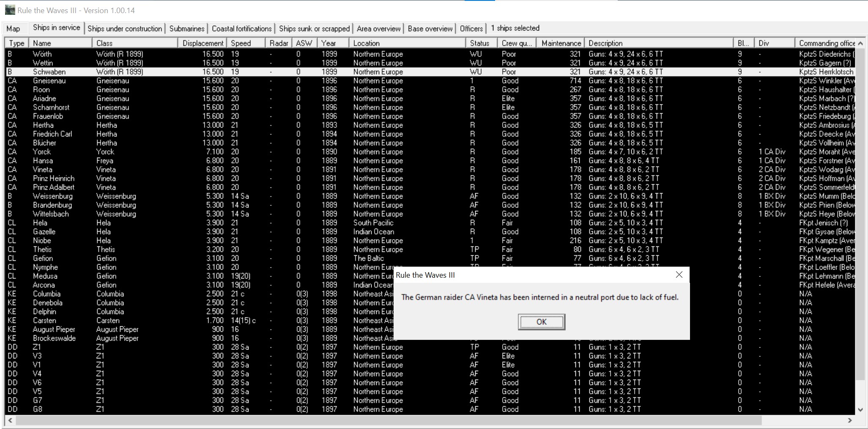
Task: Select the ship named Roon
Action: (x=430, y=90)
